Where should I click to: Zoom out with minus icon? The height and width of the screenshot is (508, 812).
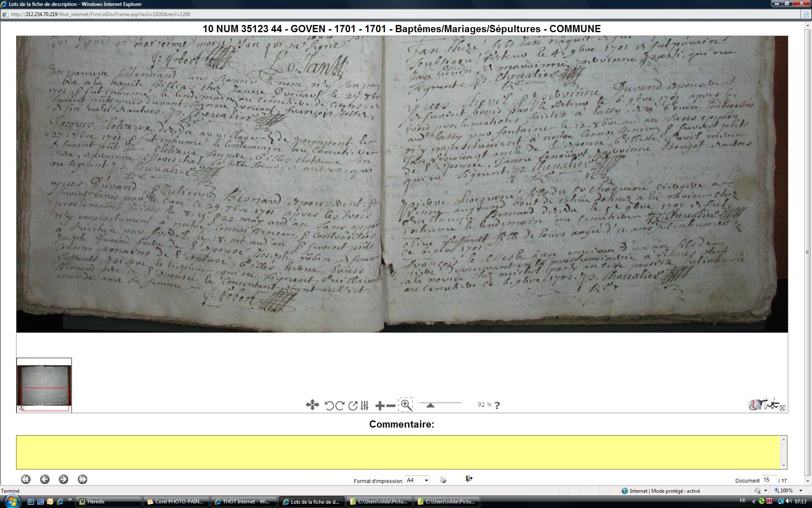click(x=391, y=406)
